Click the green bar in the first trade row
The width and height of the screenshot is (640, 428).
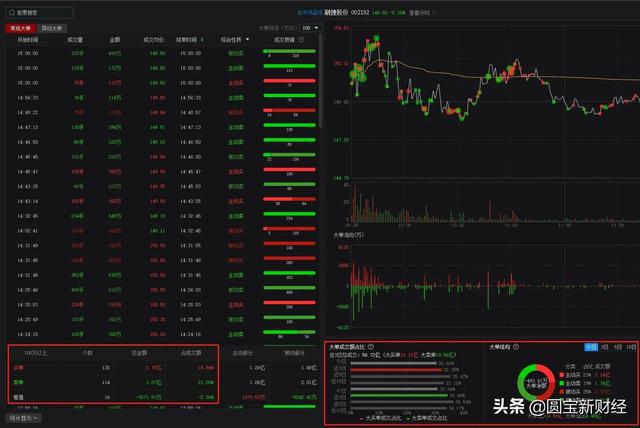pos(289,52)
